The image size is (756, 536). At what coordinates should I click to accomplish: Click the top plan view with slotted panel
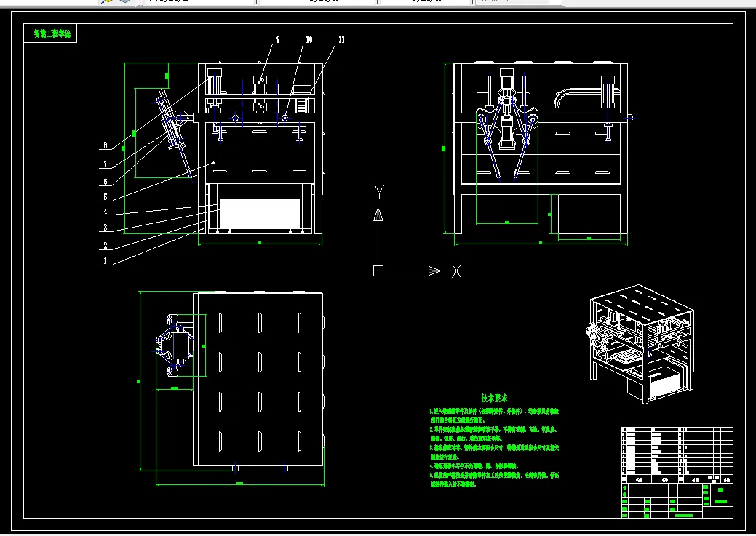258,380
